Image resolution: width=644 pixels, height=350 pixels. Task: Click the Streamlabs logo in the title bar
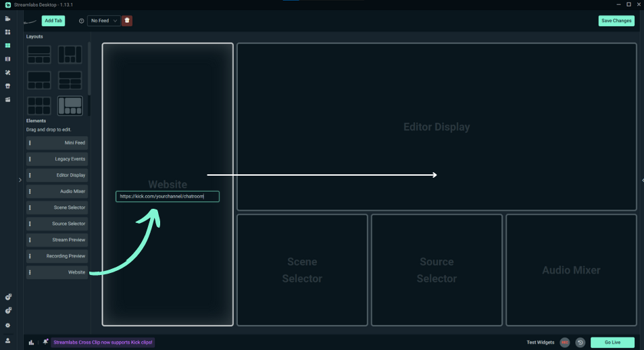[8, 5]
